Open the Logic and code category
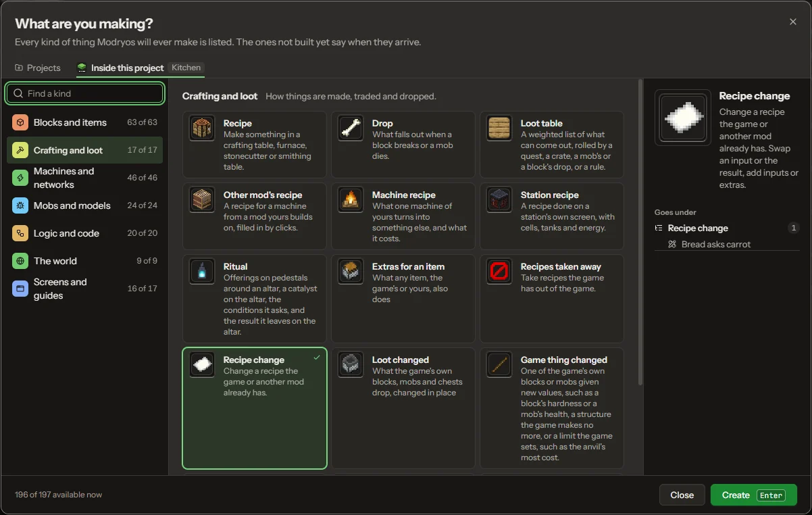The height and width of the screenshot is (515, 812). pos(84,233)
